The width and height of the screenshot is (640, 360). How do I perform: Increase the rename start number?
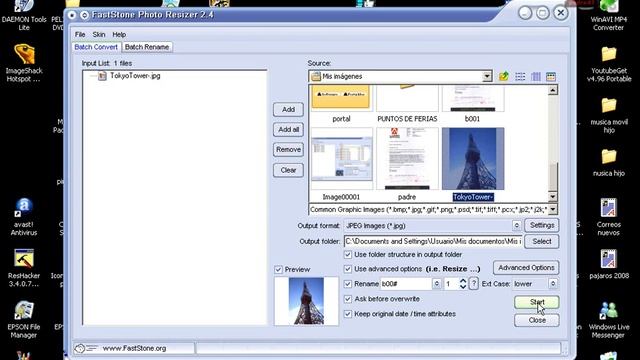463,280
